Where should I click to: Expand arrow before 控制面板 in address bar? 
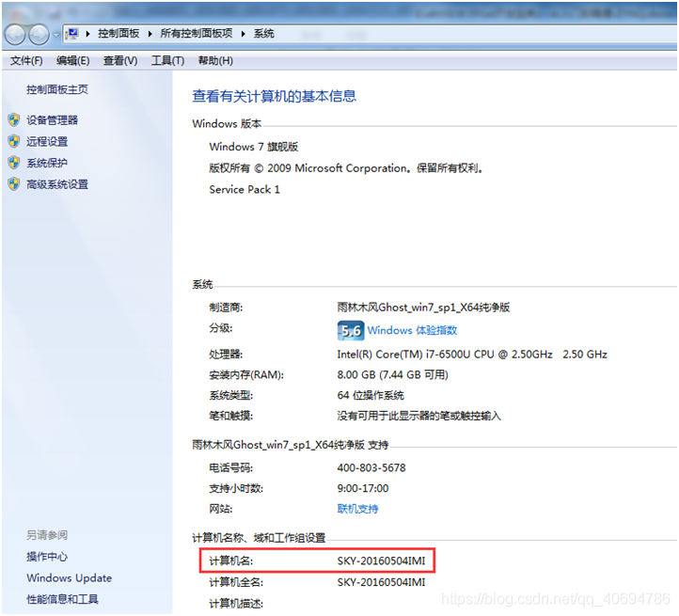[x=87, y=34]
